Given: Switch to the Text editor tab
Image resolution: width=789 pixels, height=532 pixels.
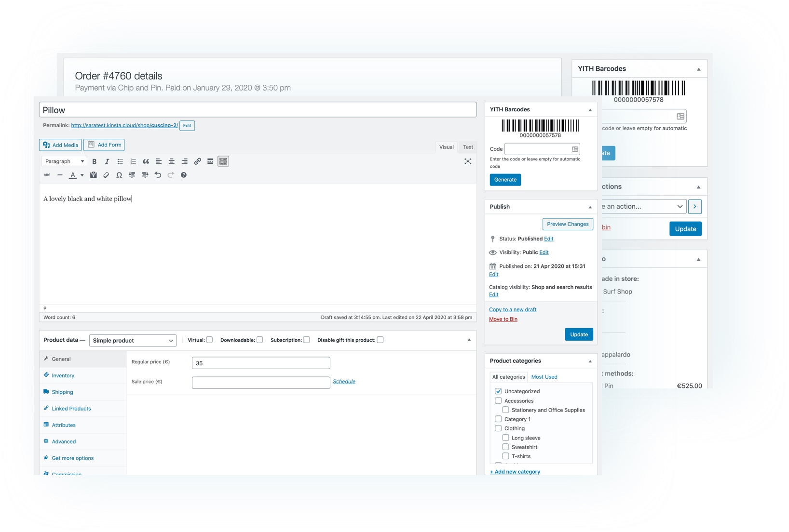Looking at the screenshot, I should 468,147.
